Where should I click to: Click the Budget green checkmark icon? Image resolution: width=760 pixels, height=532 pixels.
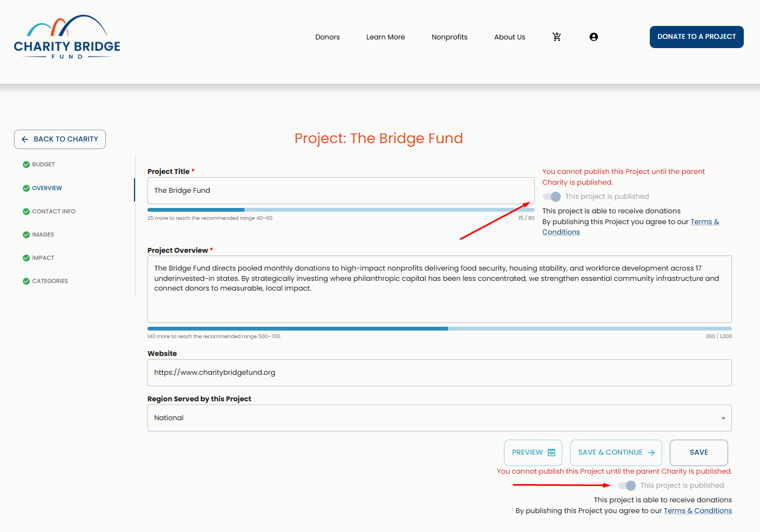point(26,165)
